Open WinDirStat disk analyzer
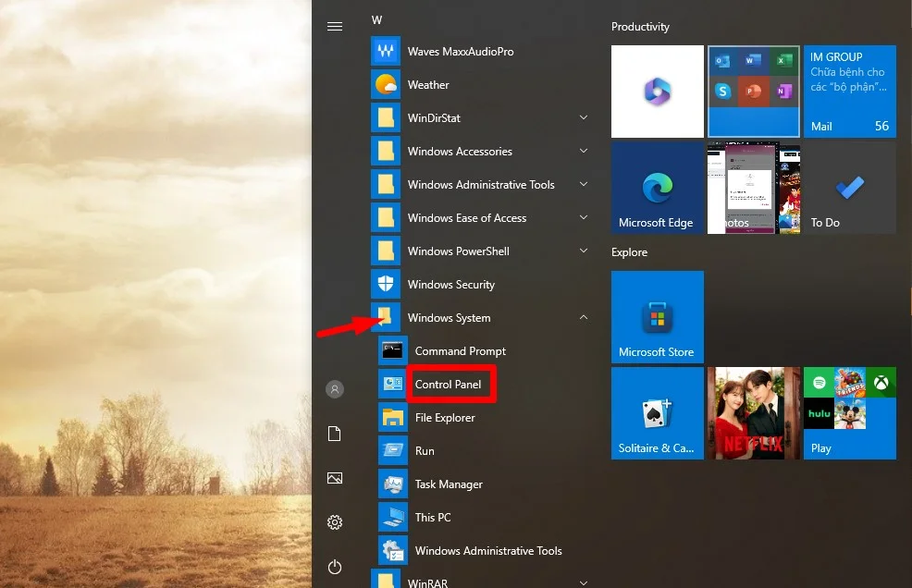The width and height of the screenshot is (912, 588). 435,117
